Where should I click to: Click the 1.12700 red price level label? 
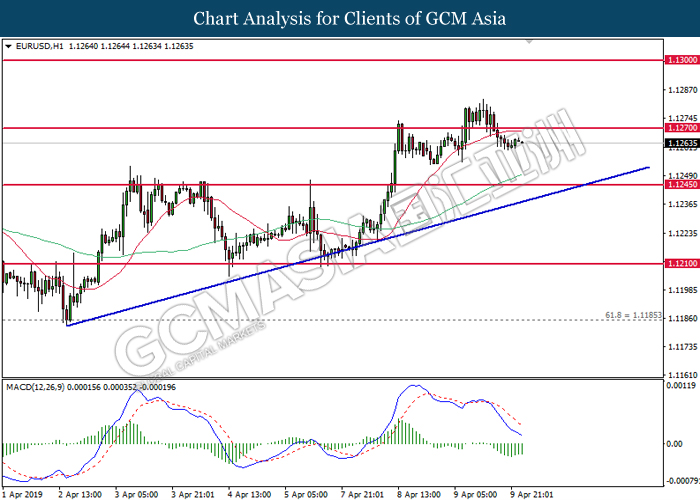click(x=682, y=128)
